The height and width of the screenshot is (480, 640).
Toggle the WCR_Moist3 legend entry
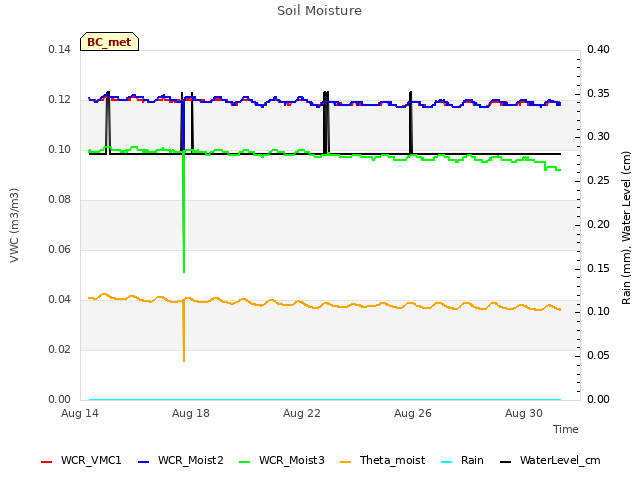(x=282, y=460)
